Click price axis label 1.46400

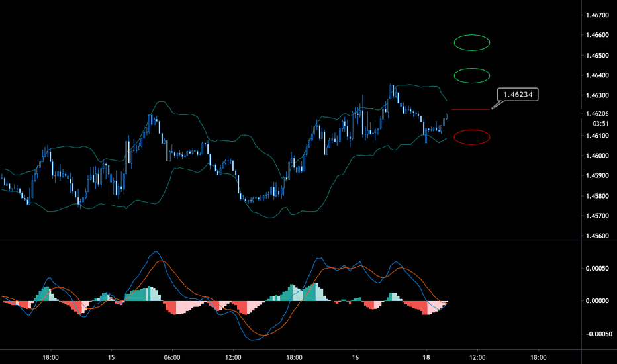(x=597, y=75)
